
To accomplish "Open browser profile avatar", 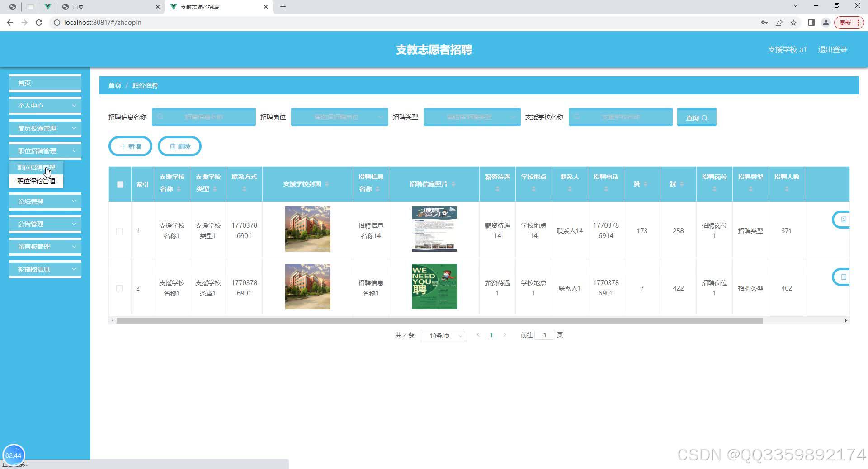I will point(826,23).
